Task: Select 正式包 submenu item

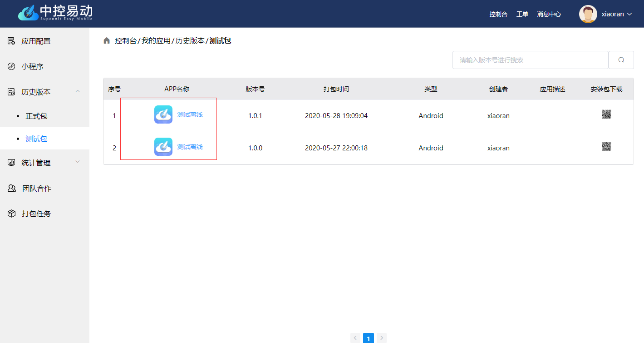Action: point(36,116)
